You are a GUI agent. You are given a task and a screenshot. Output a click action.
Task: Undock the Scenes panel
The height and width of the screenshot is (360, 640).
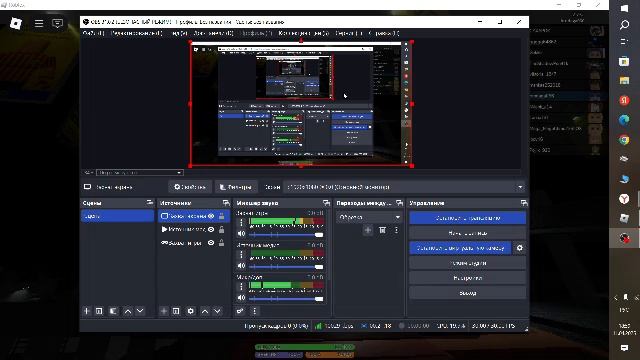click(150, 202)
